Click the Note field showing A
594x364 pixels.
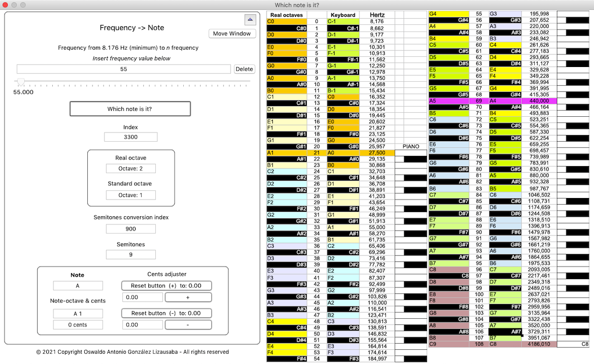coord(78,286)
